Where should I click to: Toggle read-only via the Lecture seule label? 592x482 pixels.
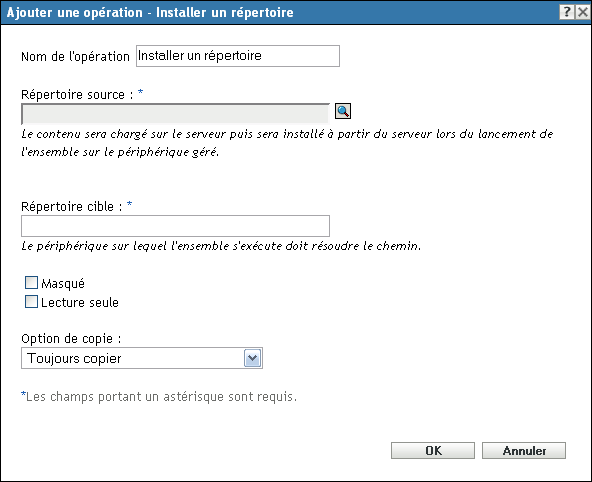pos(80,303)
